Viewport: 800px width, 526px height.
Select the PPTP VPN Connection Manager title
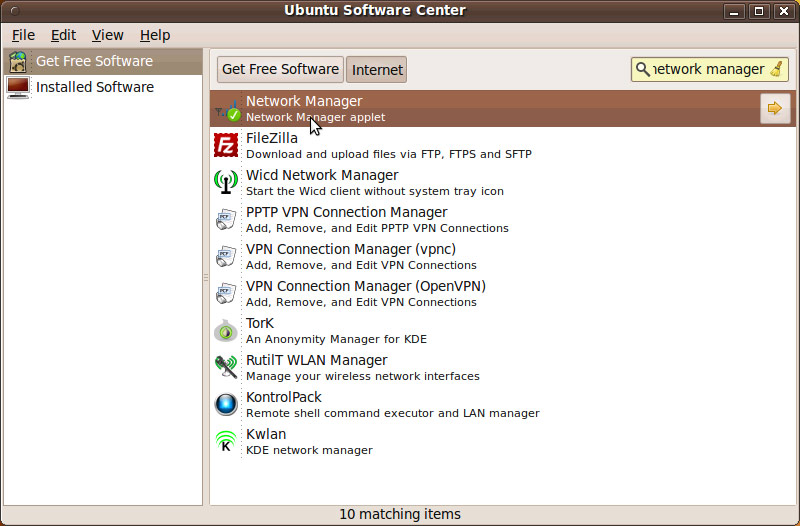(346, 212)
